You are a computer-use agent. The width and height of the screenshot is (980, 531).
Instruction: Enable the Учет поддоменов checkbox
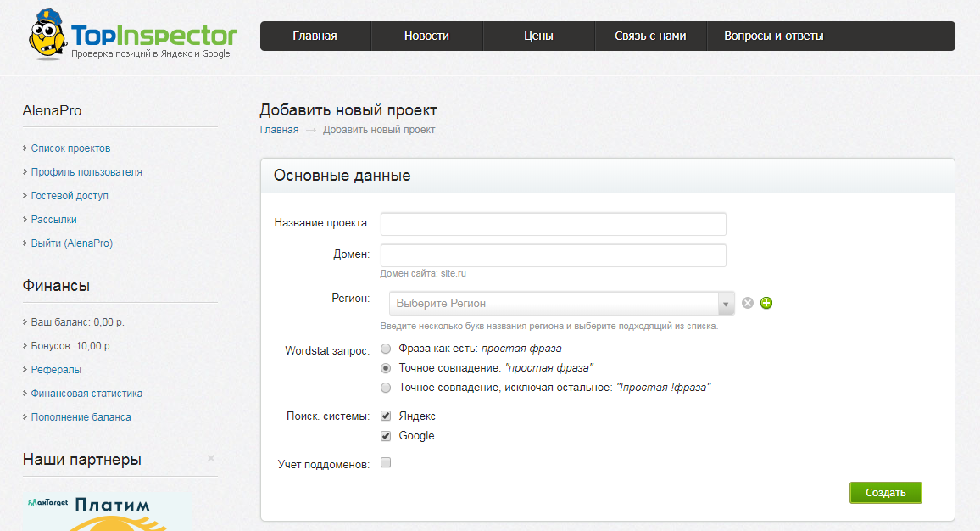pos(386,462)
